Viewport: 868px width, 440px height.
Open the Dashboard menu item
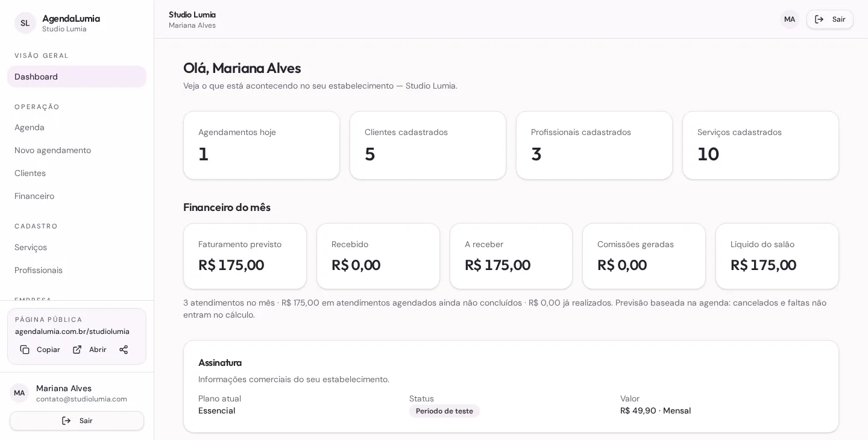(77, 77)
